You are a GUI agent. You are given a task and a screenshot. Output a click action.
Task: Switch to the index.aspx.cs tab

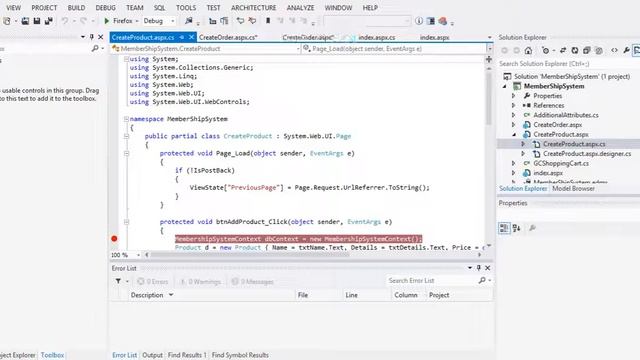tap(377, 37)
